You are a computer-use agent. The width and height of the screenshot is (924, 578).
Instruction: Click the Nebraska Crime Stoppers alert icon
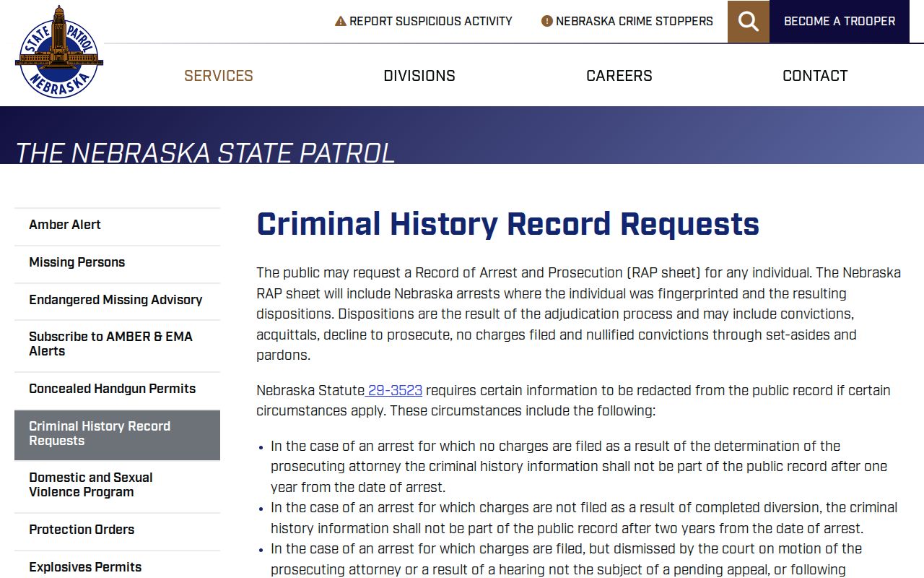(x=547, y=22)
